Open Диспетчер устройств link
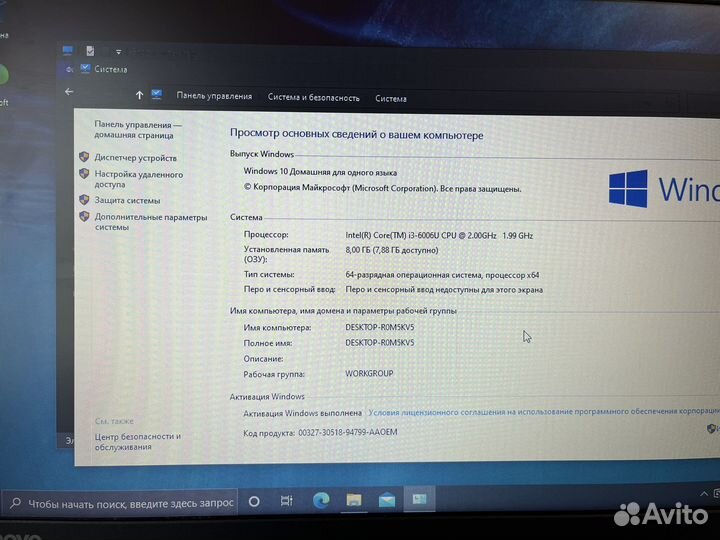720x540 pixels. (x=135, y=158)
